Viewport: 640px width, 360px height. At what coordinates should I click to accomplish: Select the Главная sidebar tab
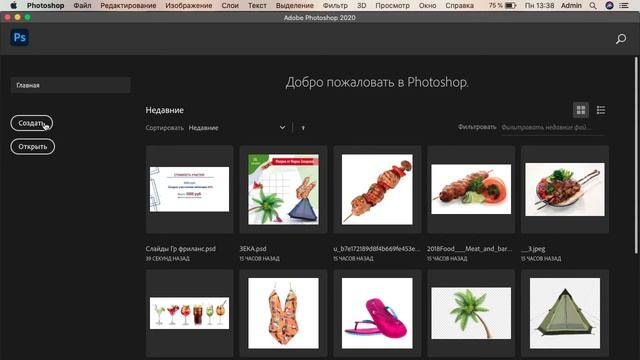pos(71,85)
